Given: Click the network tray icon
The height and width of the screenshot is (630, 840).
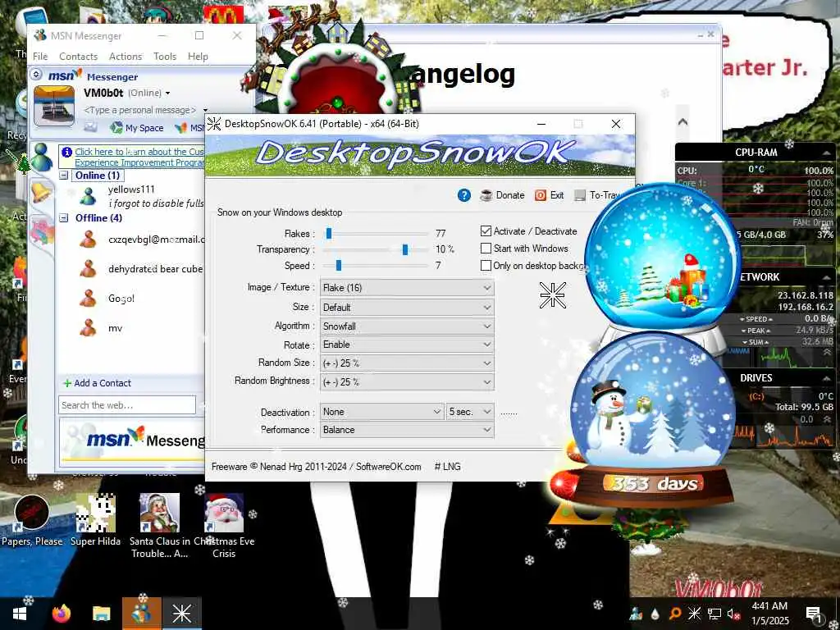Looking at the screenshot, I should coord(714,614).
